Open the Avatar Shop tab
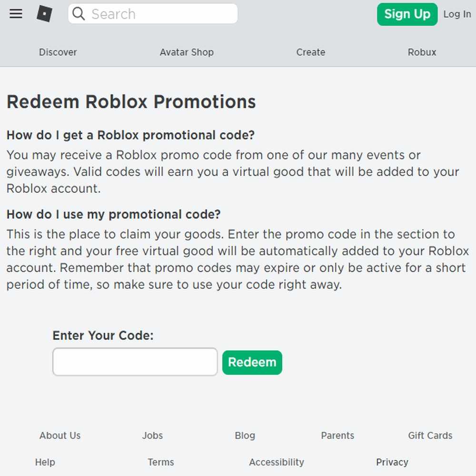 [x=187, y=52]
